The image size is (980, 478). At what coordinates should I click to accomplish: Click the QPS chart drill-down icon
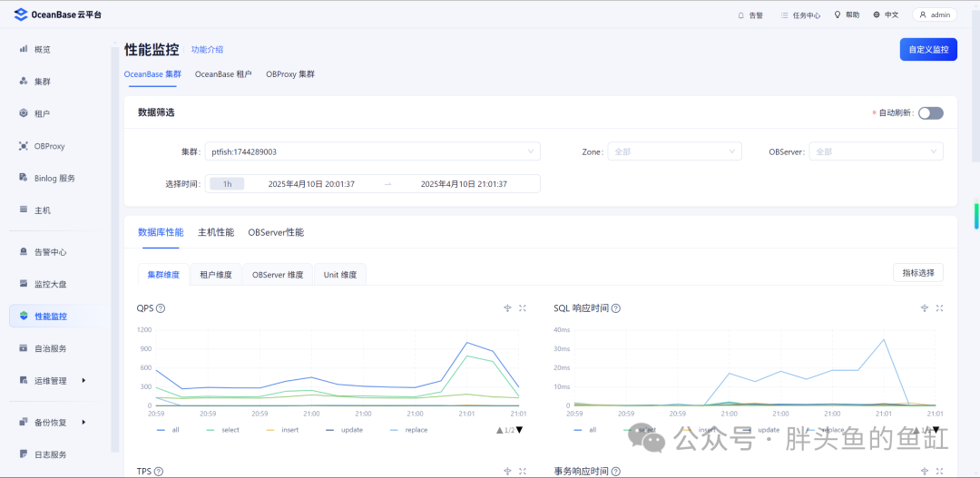[507, 308]
